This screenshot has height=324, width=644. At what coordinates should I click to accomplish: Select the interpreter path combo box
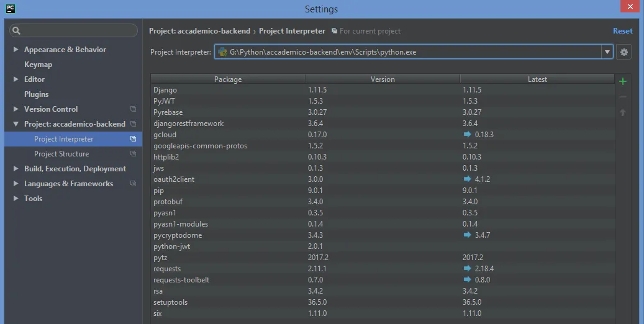click(414, 52)
